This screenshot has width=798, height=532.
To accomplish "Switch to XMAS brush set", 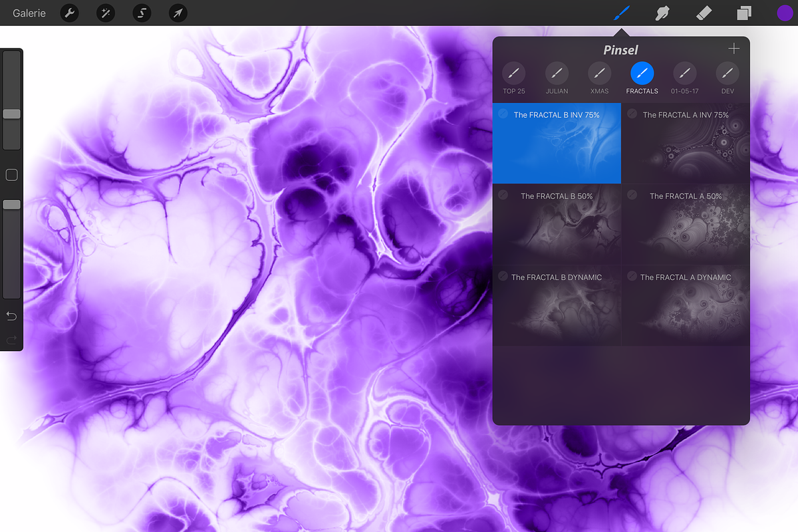I will 599,78.
